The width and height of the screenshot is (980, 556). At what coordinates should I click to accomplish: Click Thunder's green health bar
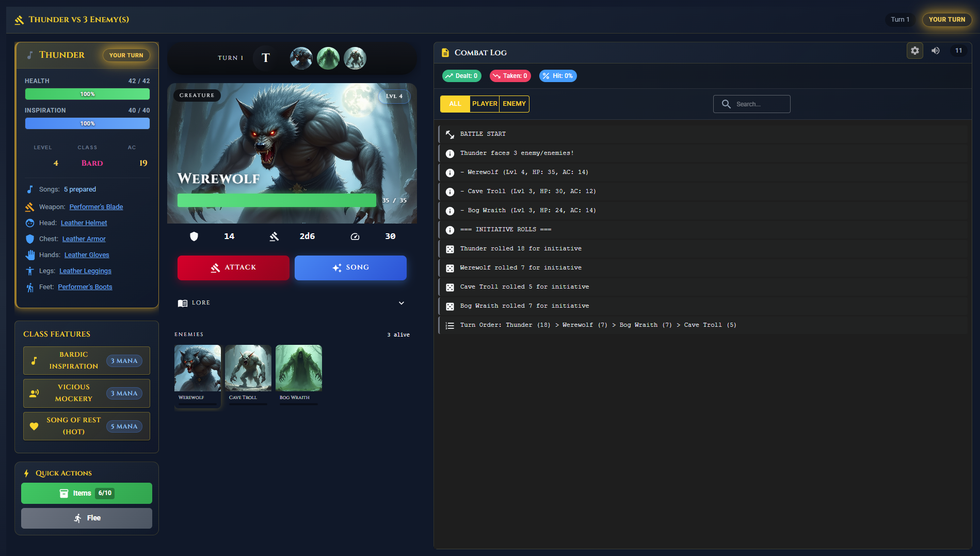[87, 94]
